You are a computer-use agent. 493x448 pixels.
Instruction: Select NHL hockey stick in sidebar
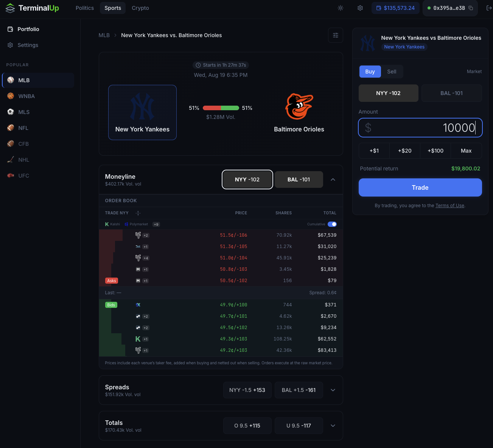(x=11, y=160)
